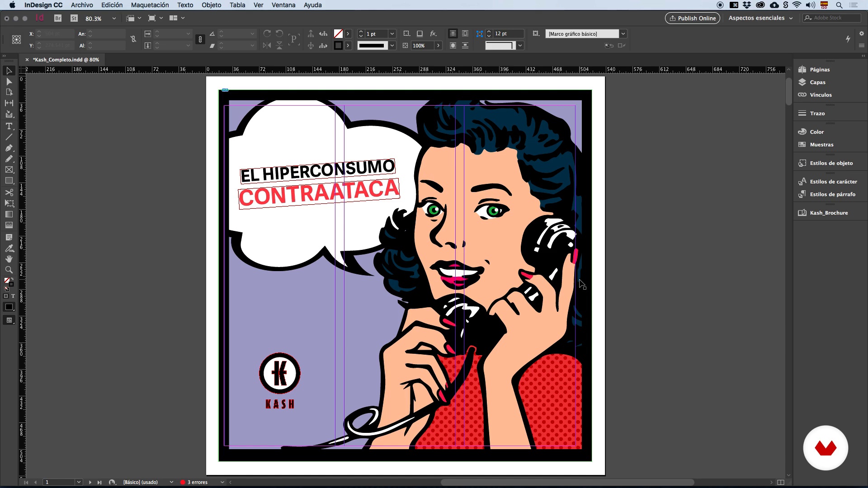Open the Objeto menu
Image resolution: width=868 pixels, height=488 pixels.
tap(211, 5)
